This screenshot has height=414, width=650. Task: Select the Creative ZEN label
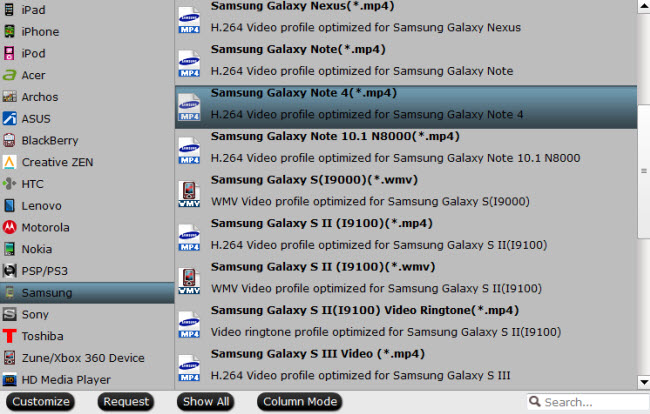tap(57, 162)
